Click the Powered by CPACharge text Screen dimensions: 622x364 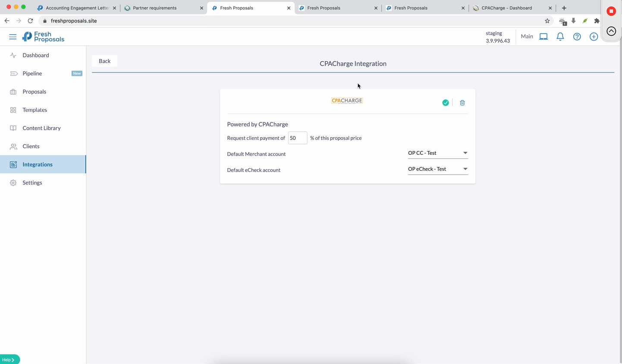point(258,124)
